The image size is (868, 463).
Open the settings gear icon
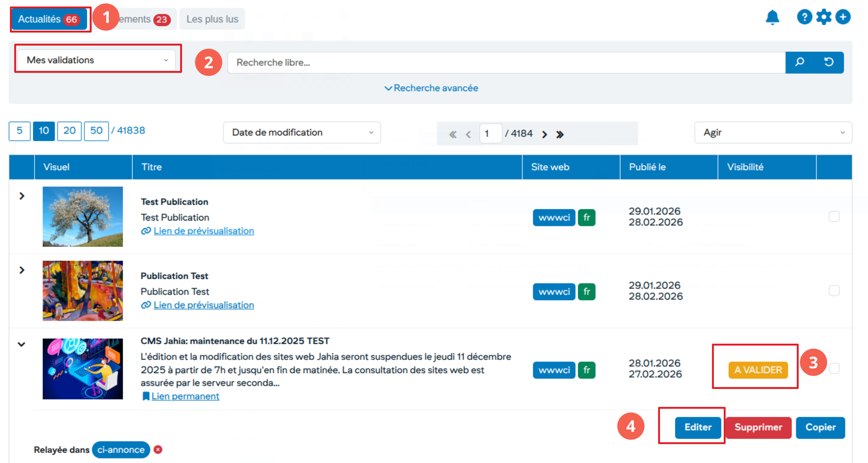tap(824, 17)
